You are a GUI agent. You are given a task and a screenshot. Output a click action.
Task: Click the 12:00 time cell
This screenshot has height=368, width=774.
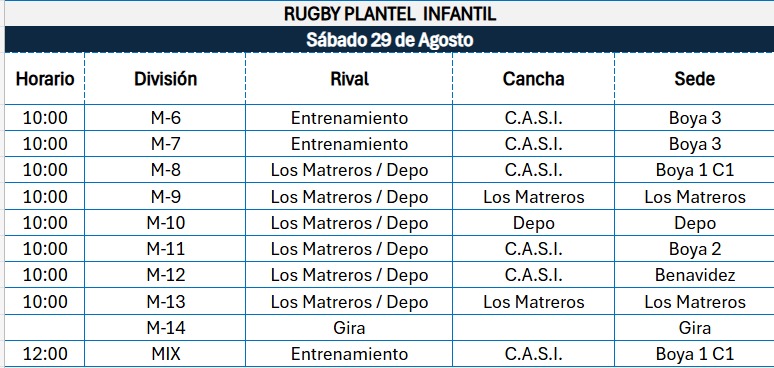(45, 354)
